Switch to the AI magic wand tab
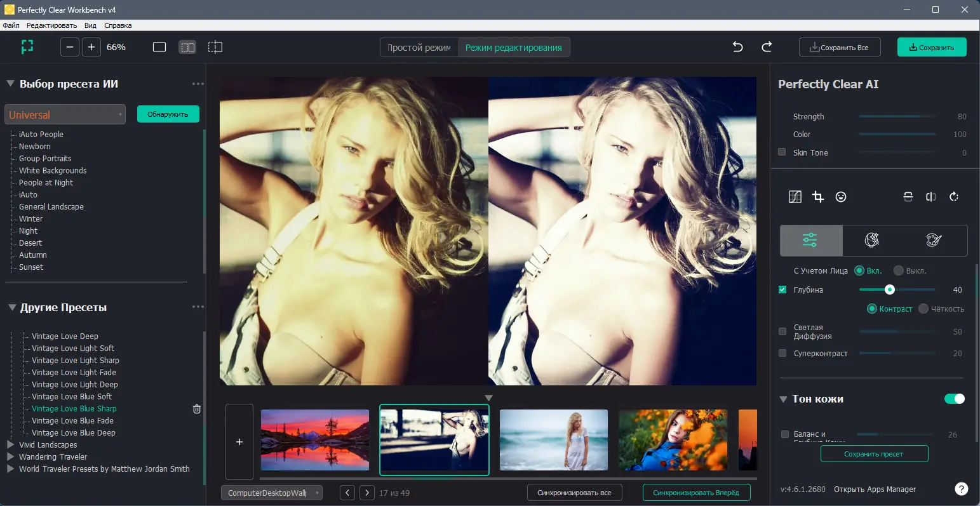The width and height of the screenshot is (980, 506). point(871,240)
